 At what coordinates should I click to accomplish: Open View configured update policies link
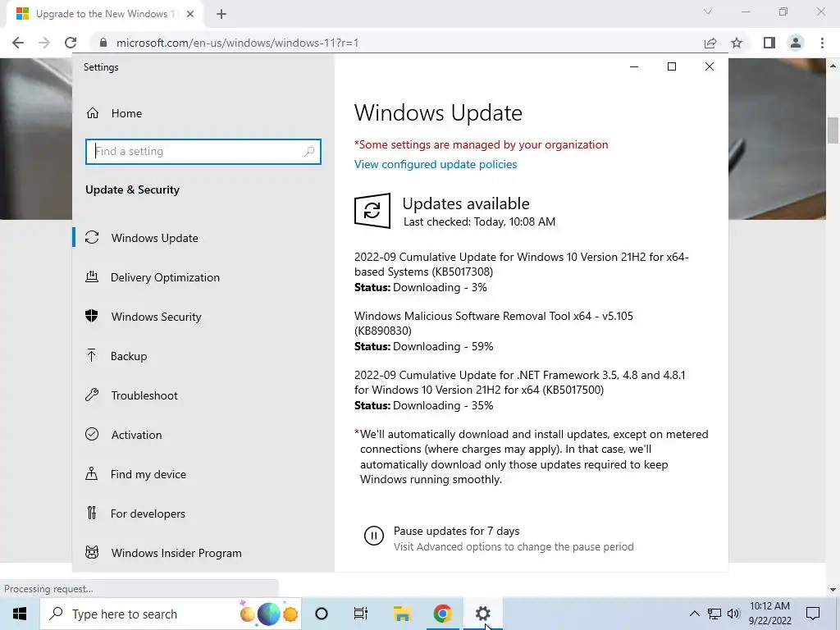click(436, 164)
